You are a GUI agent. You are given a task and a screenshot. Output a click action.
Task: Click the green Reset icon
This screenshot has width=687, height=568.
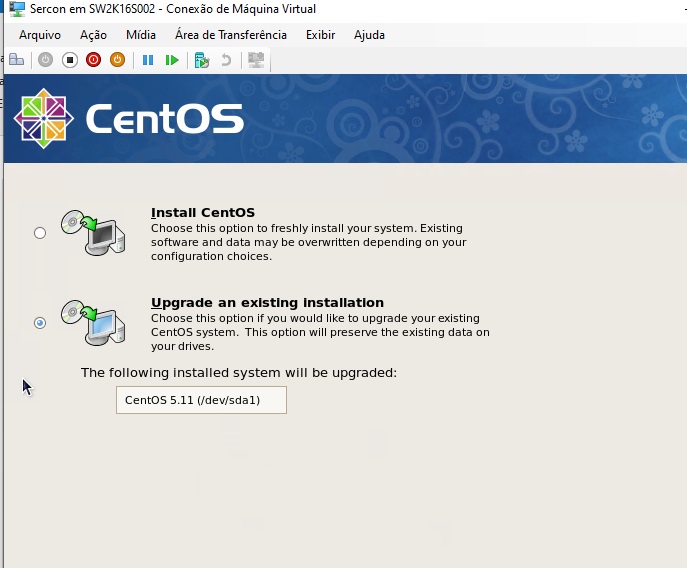(172, 60)
